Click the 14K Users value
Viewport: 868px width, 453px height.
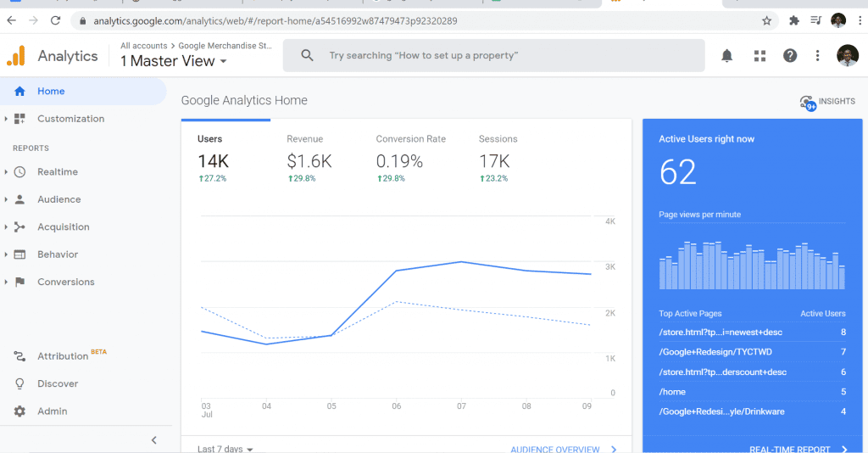(213, 161)
